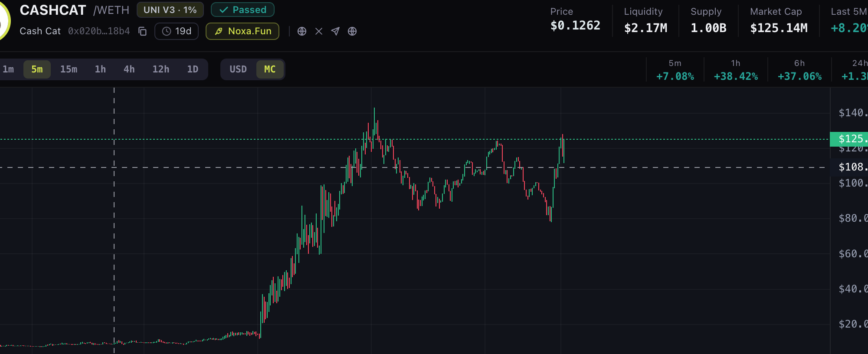
Task: Click the /WETH pair label
Action: pos(111,10)
